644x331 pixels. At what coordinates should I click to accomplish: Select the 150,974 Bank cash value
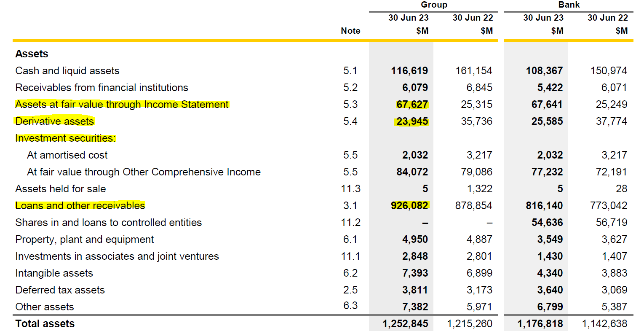coord(609,71)
